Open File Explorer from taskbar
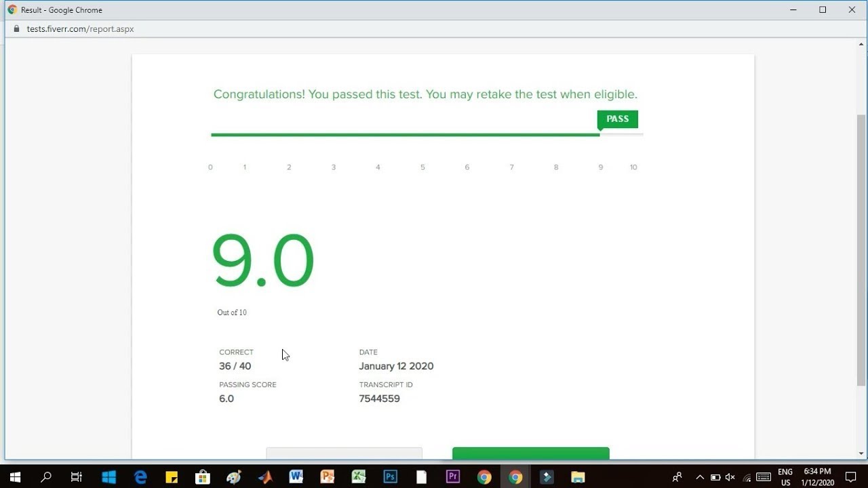 coord(578,476)
